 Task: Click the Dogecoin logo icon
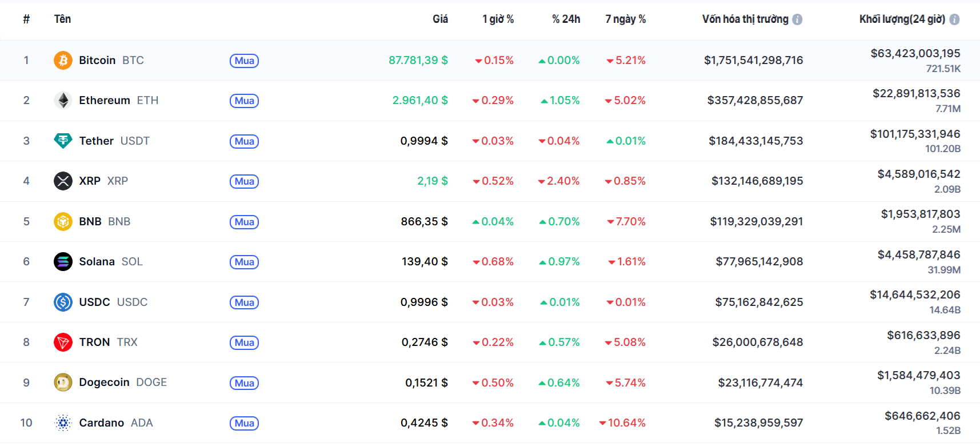point(63,383)
